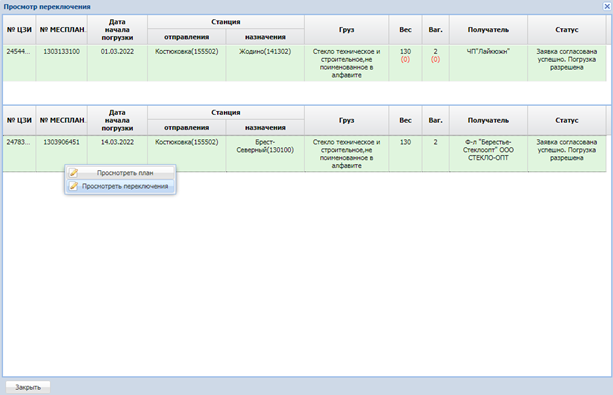Click top table отправления sub-header
This screenshot has height=395, width=613.
coord(186,37)
